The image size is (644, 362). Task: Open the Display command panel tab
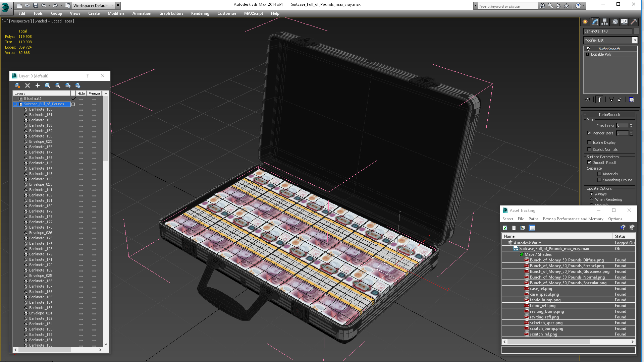[624, 22]
